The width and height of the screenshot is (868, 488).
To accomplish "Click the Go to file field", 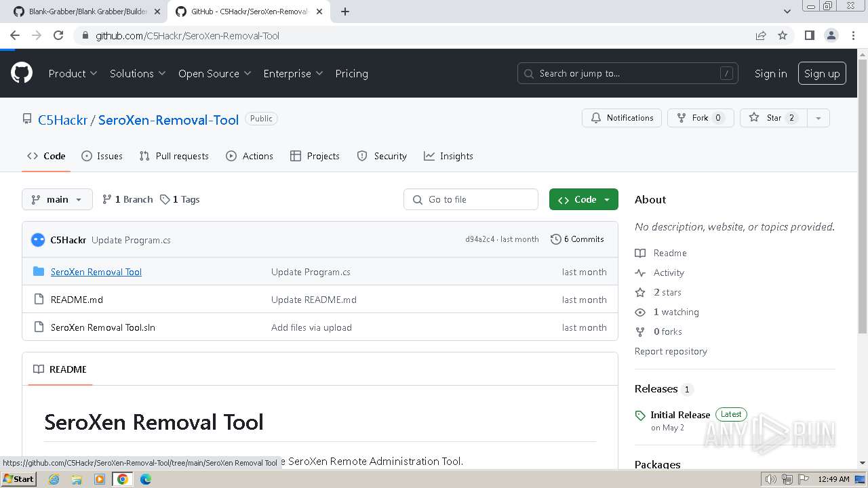I will (x=471, y=199).
